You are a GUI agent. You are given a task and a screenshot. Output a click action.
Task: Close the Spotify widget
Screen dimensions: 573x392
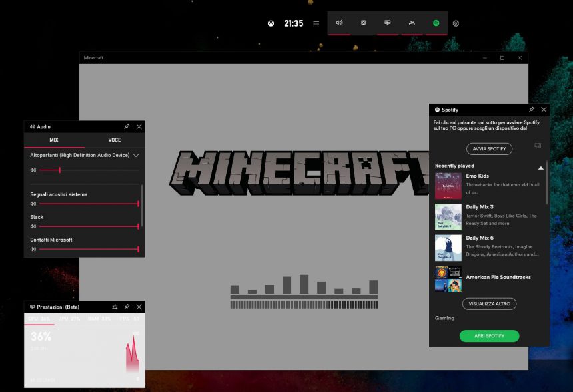544,110
